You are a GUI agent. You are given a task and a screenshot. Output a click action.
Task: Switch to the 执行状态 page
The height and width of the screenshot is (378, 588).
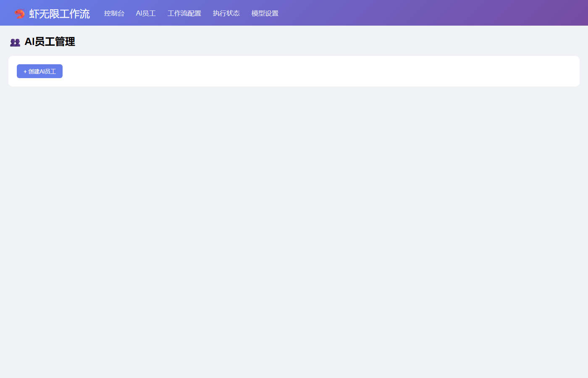click(226, 13)
